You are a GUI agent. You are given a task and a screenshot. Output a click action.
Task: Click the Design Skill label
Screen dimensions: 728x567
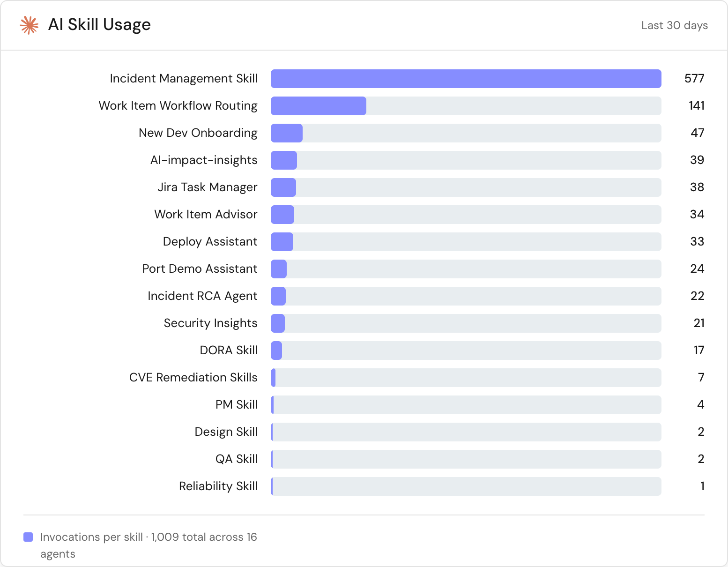point(226,432)
